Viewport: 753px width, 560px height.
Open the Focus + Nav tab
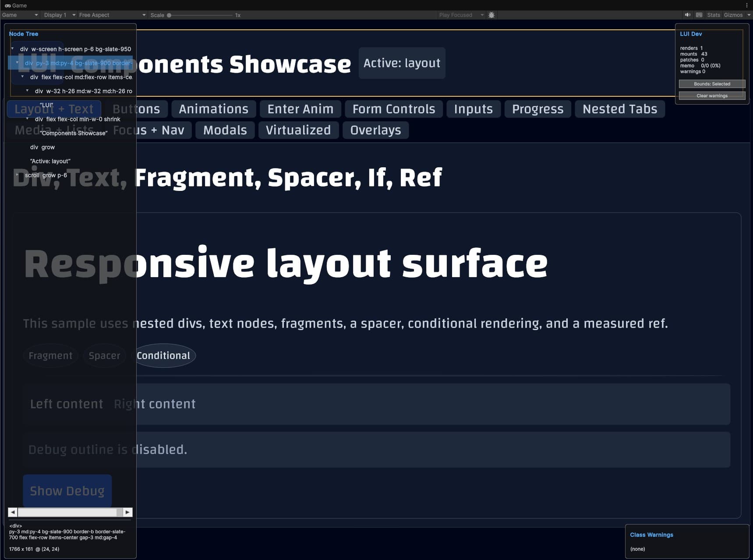[148, 130]
